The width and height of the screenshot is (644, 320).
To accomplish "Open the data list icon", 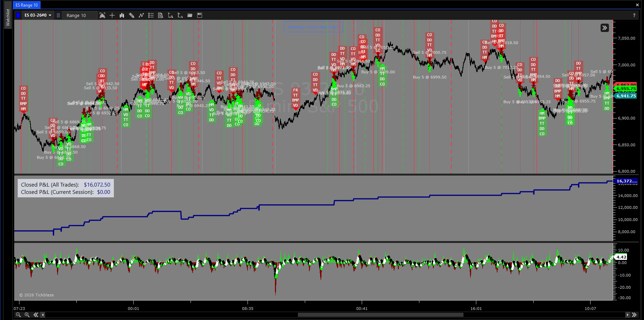I will click(151, 15).
